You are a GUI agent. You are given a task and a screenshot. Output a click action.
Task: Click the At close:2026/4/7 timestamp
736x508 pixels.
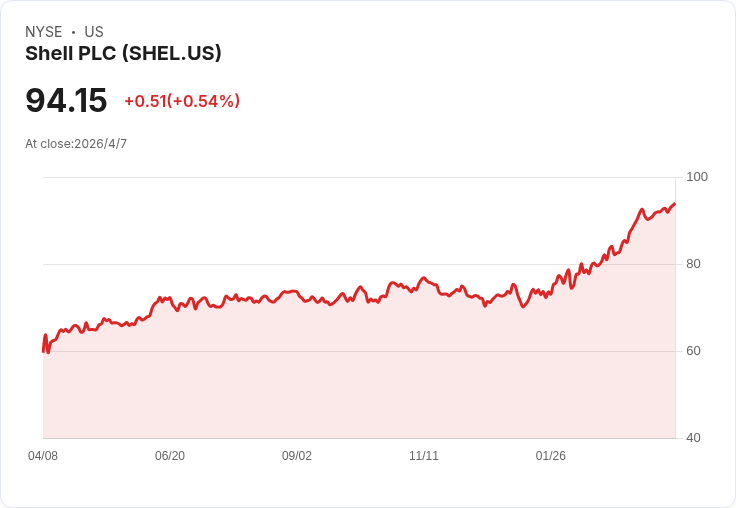point(76,144)
